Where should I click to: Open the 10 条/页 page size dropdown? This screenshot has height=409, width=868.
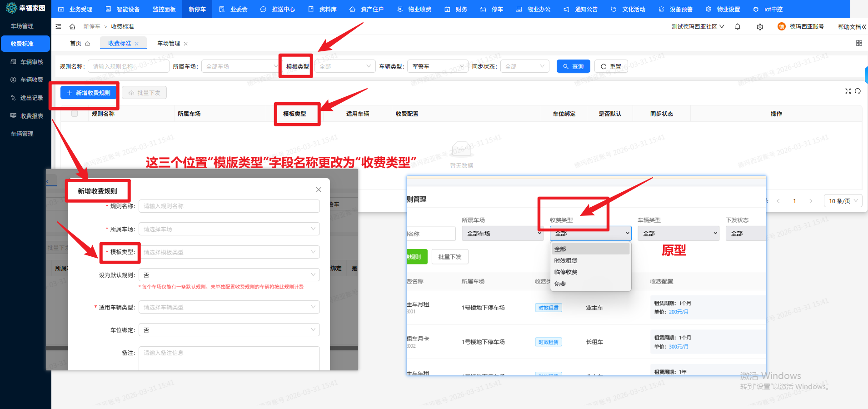(843, 201)
